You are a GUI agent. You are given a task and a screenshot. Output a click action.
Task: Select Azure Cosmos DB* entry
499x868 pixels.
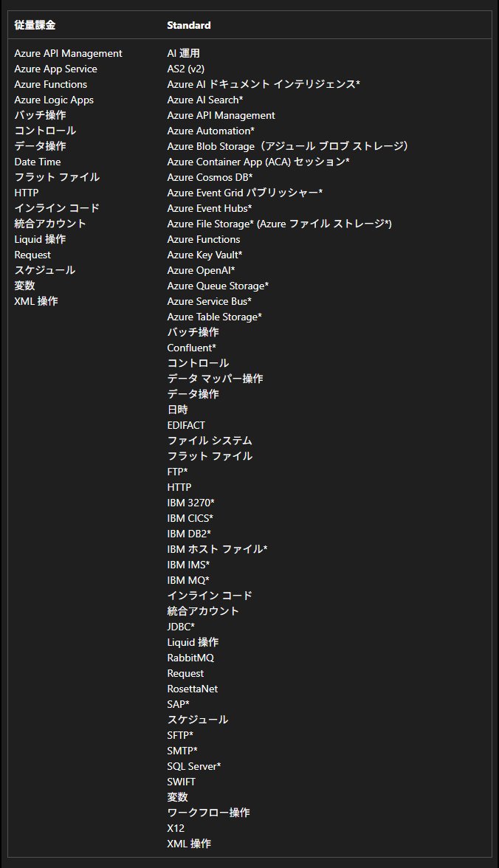coord(210,177)
